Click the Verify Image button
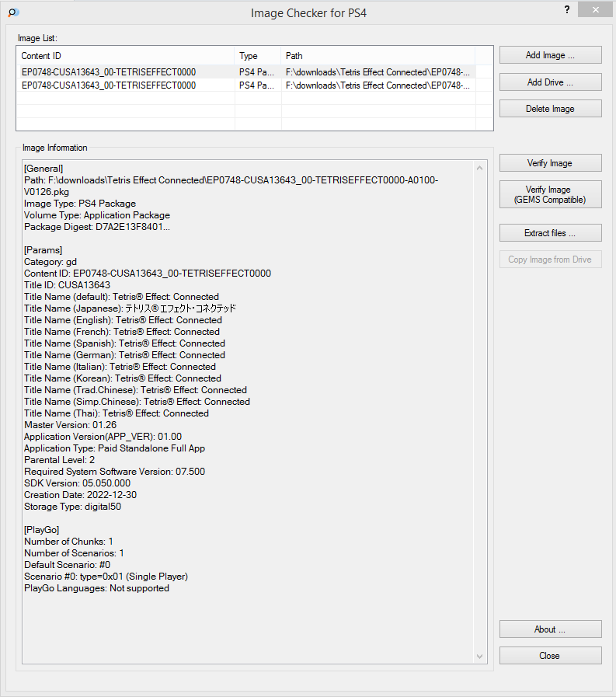The height and width of the screenshot is (697, 616). pos(550,163)
